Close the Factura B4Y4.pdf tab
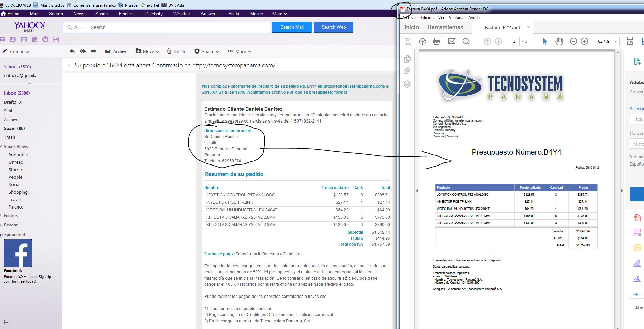The image size is (644, 329). tap(528, 27)
